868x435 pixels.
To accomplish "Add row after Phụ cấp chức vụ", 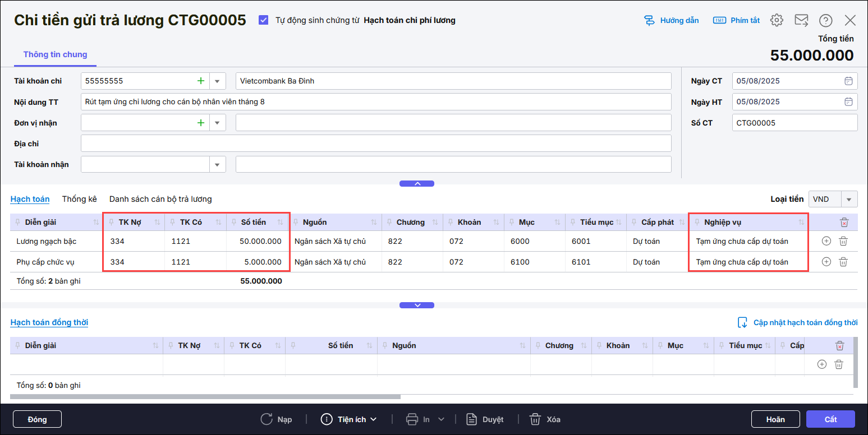I will 826,262.
